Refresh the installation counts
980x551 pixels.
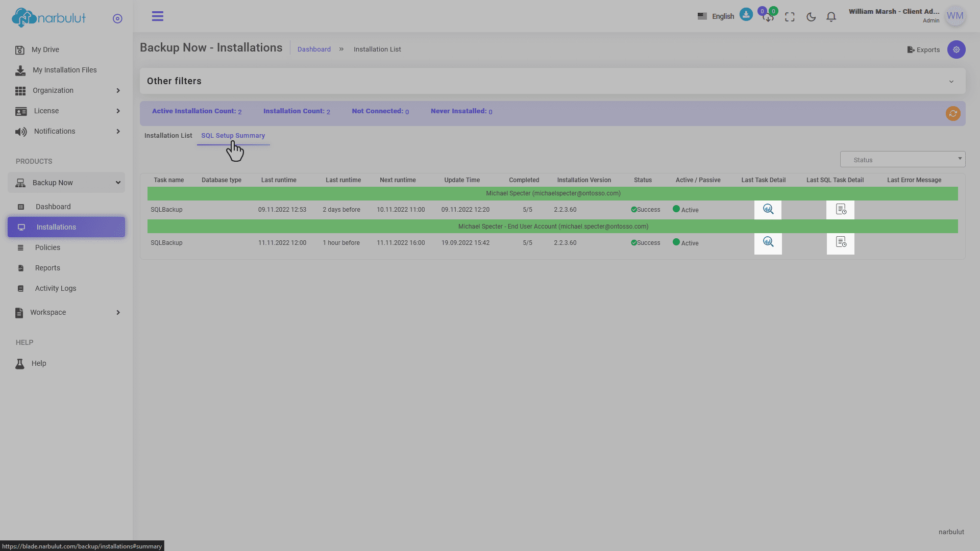[x=953, y=113]
